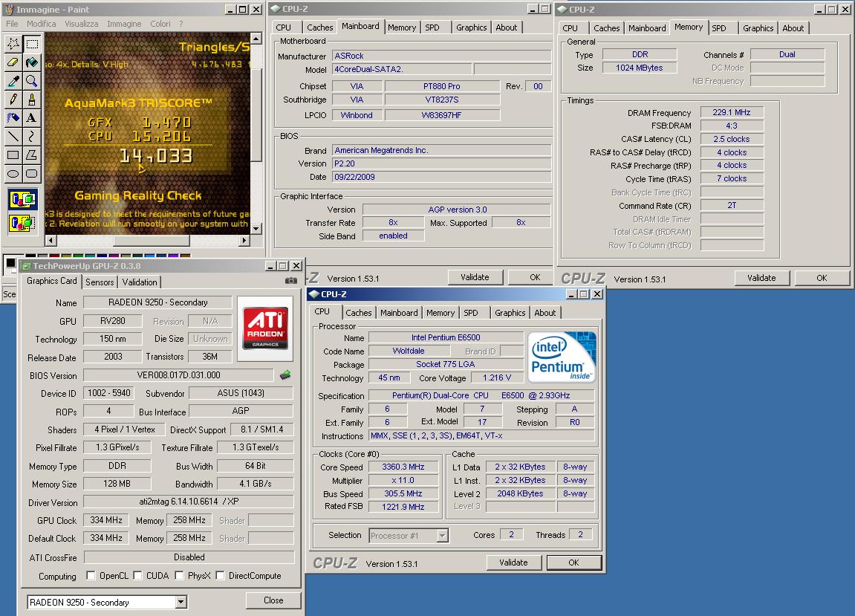
Task: Select the Ellipse shape tool
Action: click(x=13, y=174)
